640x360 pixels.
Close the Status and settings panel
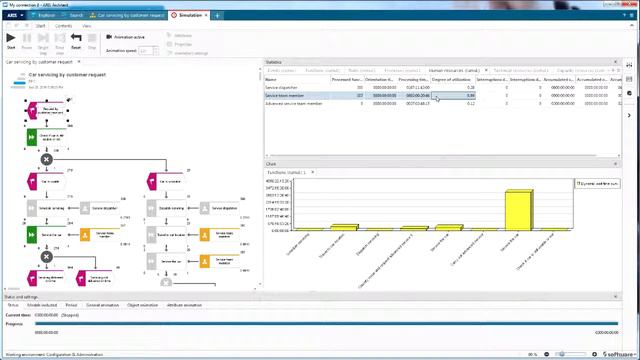pos(616,297)
